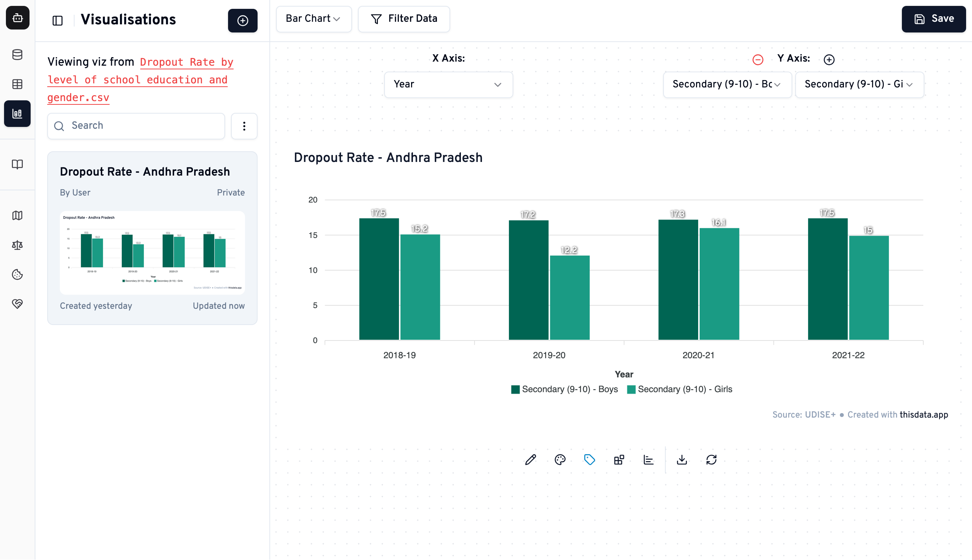The height and width of the screenshot is (560, 972).
Task: Open the AI assistant panel
Action: click(18, 18)
